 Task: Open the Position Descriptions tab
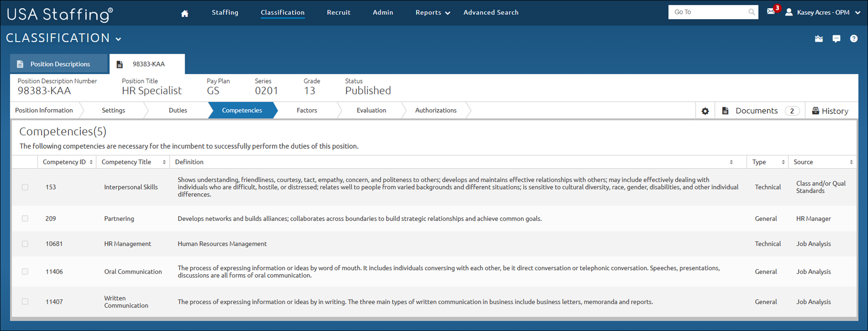(x=60, y=64)
